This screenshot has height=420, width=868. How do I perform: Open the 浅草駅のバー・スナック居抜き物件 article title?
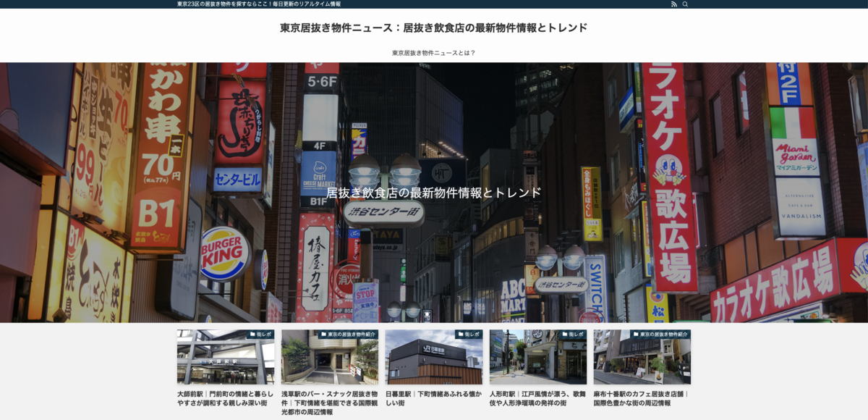point(330,403)
